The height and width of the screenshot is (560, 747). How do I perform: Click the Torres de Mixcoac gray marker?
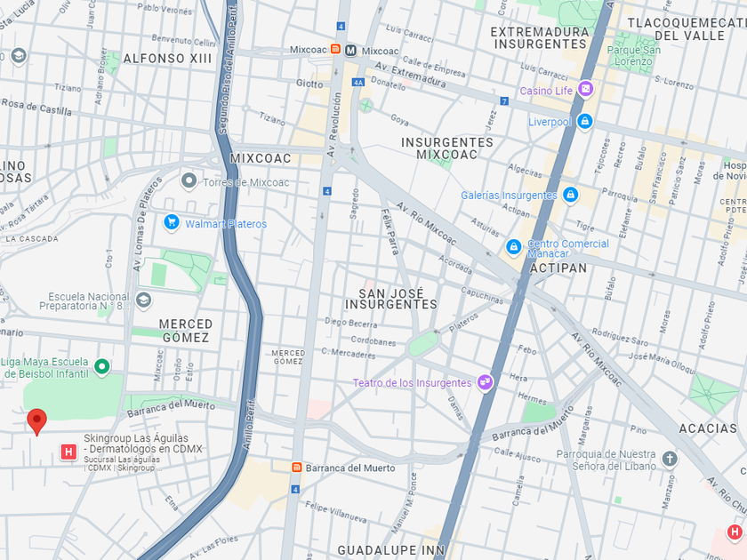click(x=189, y=181)
